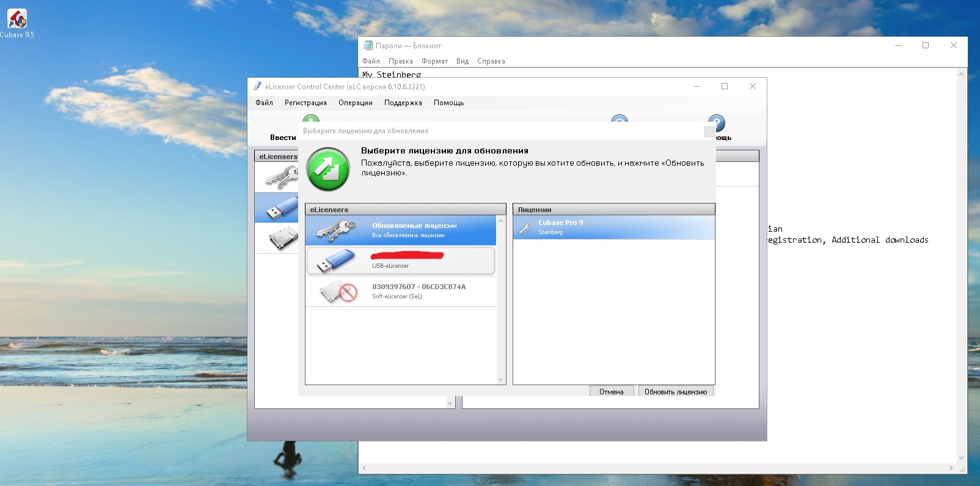Select Обновляемые лицензии row
The image size is (980, 486).
pos(401,230)
